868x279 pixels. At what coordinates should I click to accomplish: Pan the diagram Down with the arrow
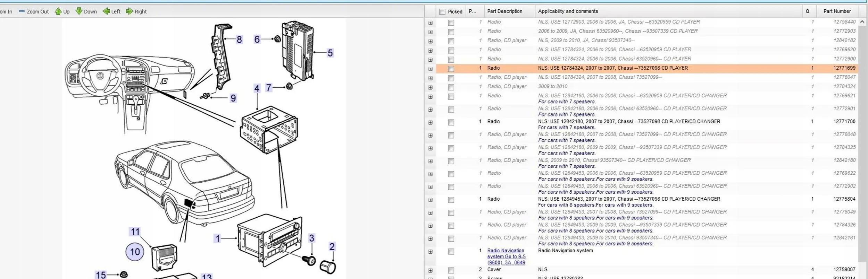[86, 11]
